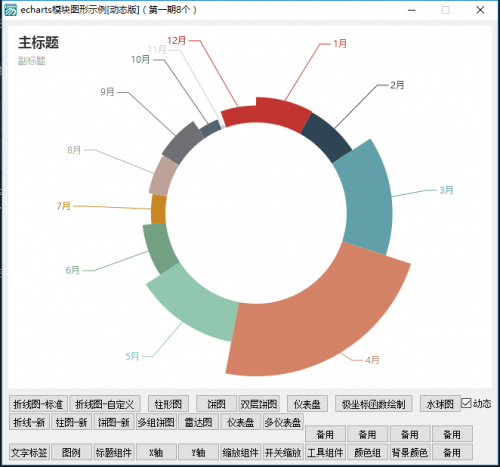
Task: Select the slate 10月 pie slice
Action: pos(211,128)
